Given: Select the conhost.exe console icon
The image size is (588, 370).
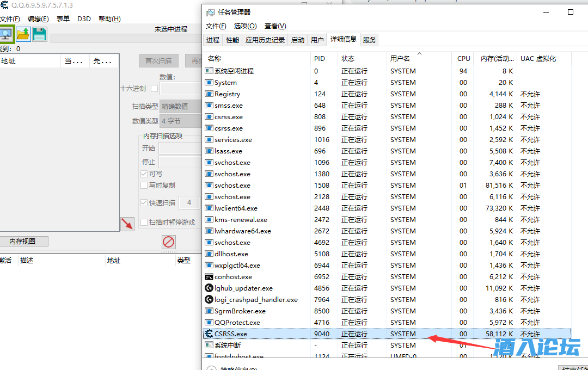Looking at the screenshot, I should click(209, 277).
